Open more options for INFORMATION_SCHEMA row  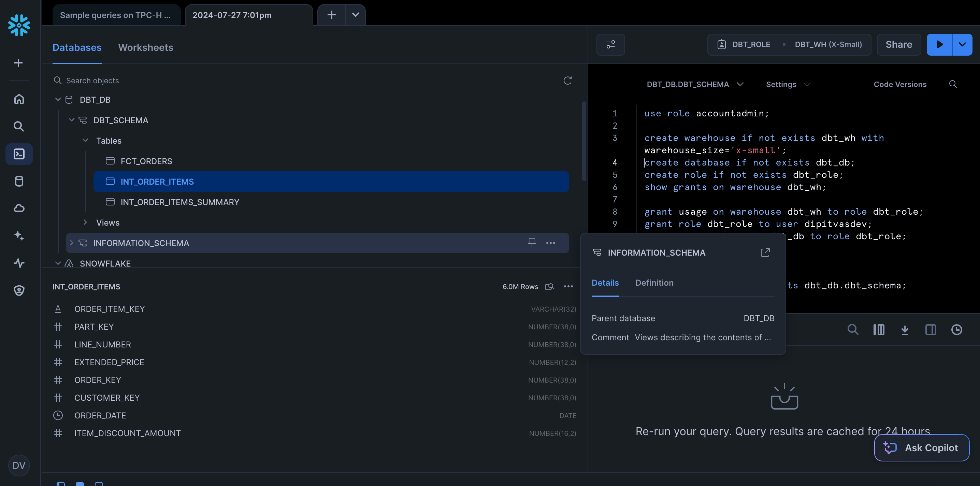(x=550, y=243)
